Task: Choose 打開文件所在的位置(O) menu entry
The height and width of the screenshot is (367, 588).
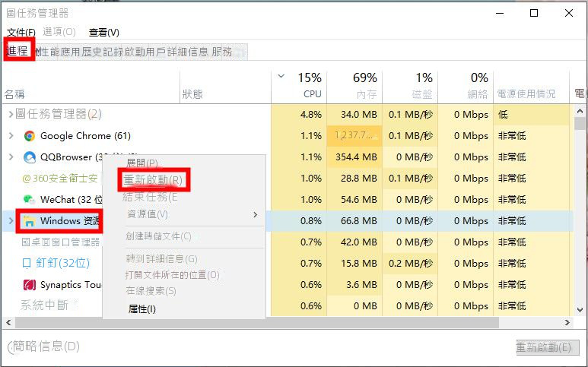Action: [x=172, y=275]
